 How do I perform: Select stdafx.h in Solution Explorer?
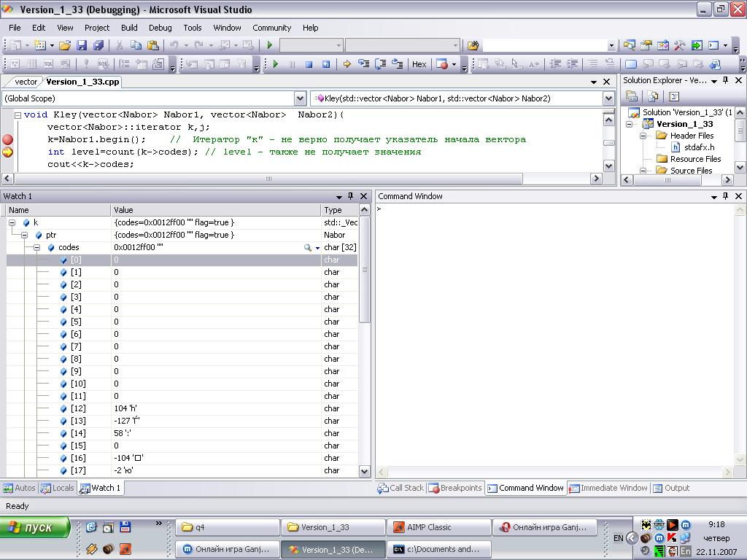point(698,147)
